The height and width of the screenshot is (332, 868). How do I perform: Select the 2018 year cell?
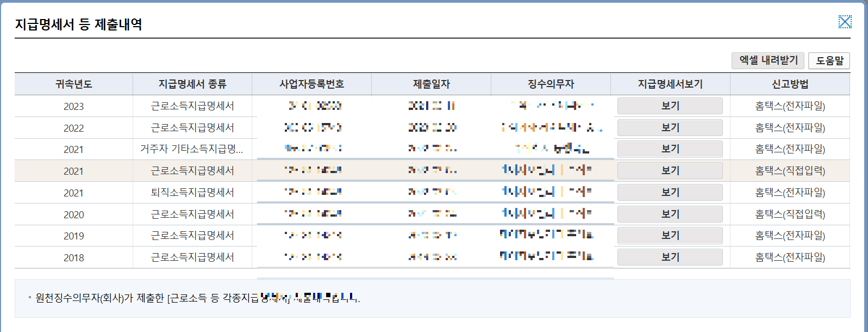click(74, 257)
